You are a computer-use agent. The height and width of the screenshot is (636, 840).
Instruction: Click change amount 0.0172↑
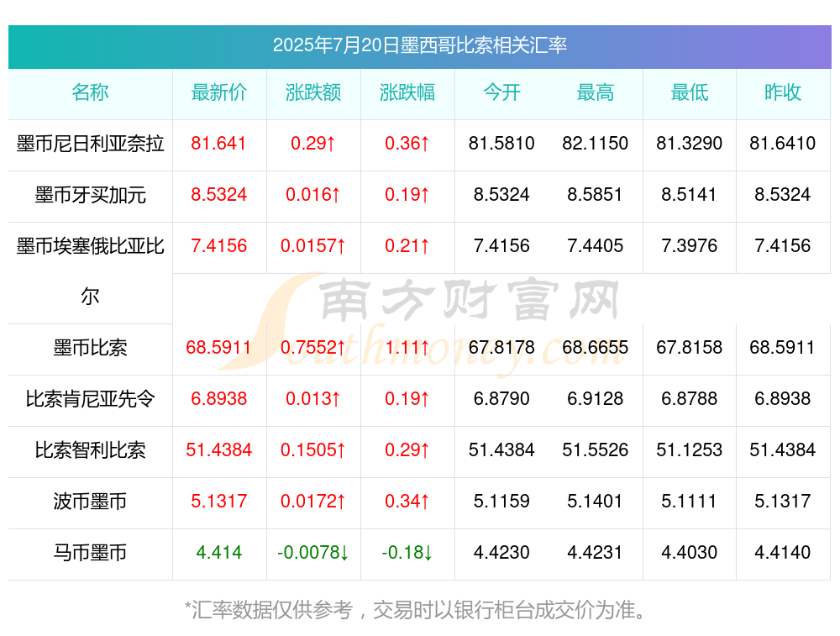pyautogui.click(x=313, y=502)
